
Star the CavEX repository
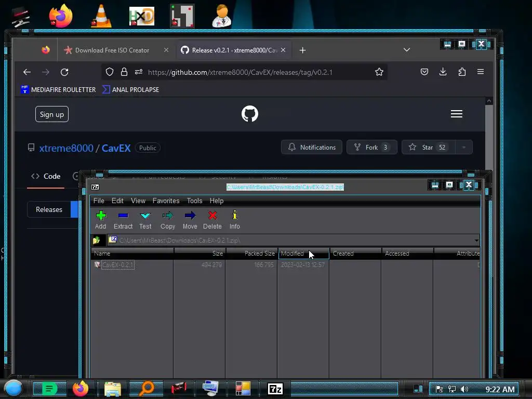click(429, 147)
